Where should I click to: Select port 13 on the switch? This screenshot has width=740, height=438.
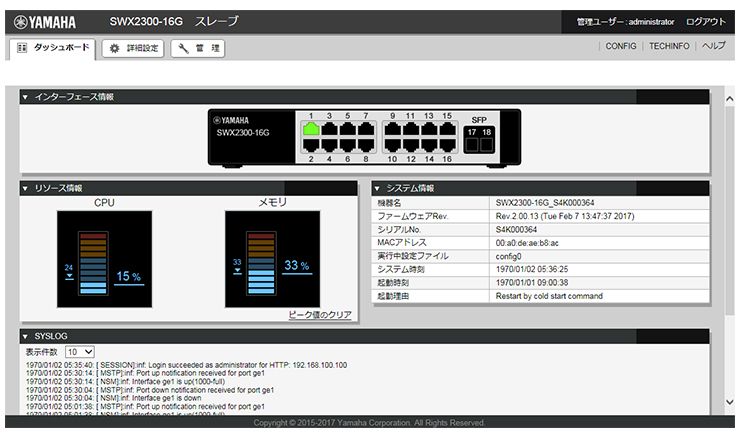pyautogui.click(x=429, y=128)
